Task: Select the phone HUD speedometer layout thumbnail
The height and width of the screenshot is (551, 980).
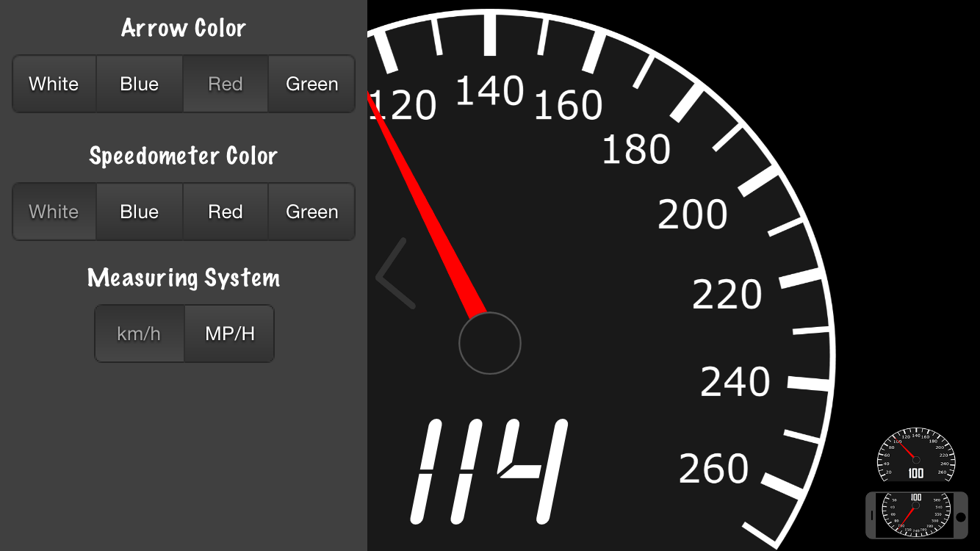Action: tap(916, 515)
